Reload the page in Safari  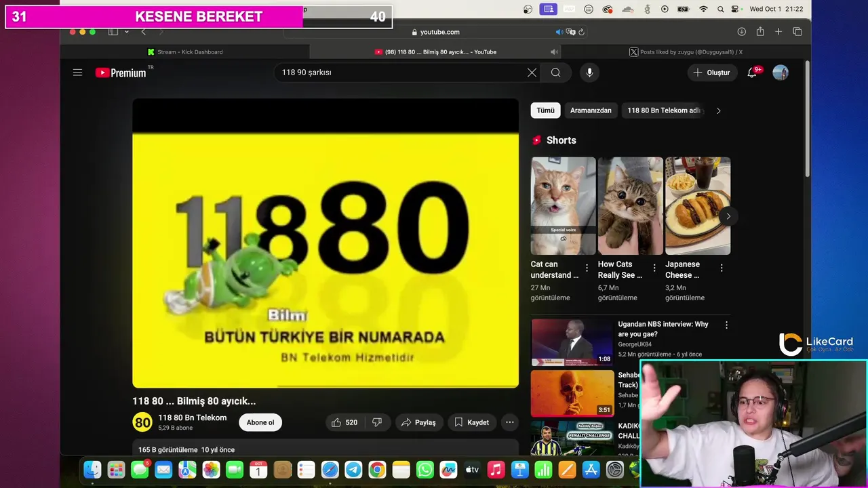tap(581, 32)
